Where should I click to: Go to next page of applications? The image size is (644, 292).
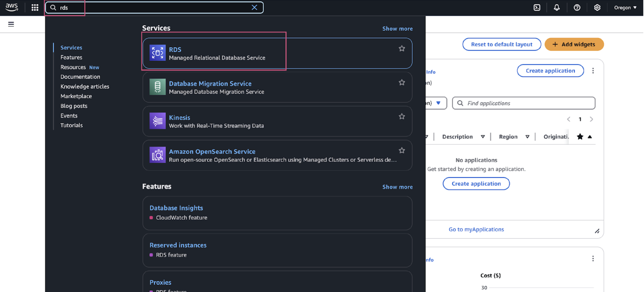click(x=591, y=119)
